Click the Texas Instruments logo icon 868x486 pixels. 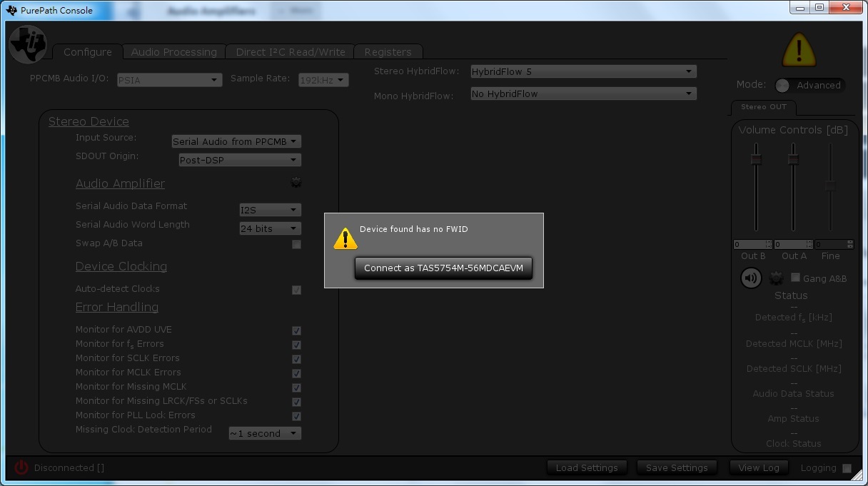tap(27, 45)
